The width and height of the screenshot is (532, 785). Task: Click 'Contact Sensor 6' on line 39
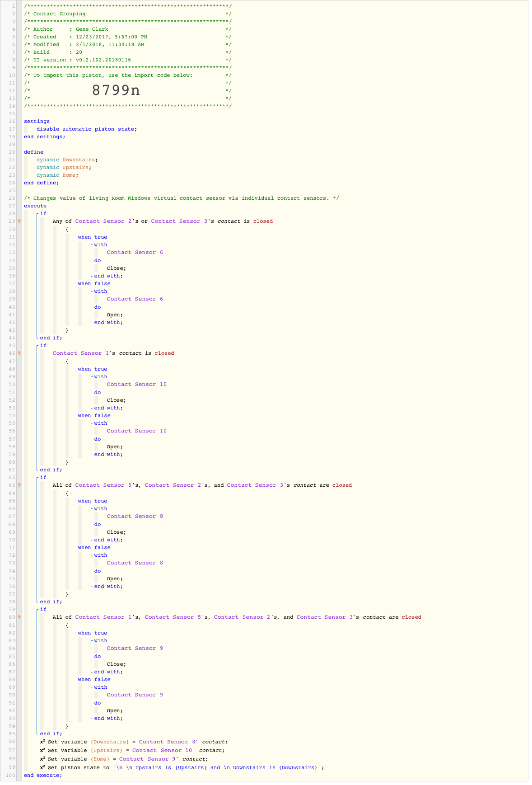pos(135,299)
